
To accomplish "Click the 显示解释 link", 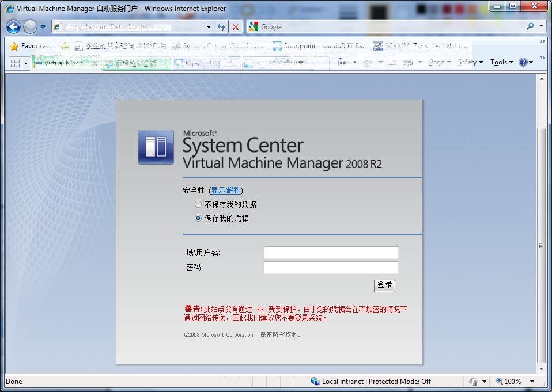I will (x=226, y=190).
